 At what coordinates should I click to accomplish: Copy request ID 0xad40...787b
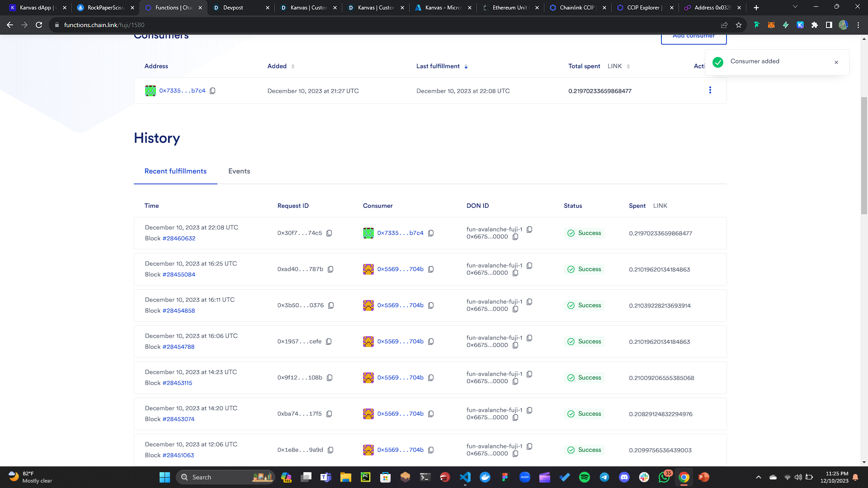tap(330, 269)
